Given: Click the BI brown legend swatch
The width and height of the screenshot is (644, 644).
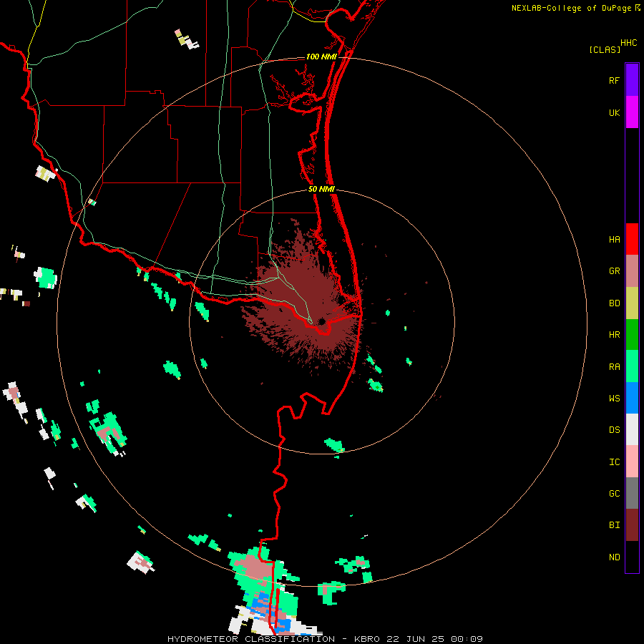Looking at the screenshot, I should coord(632,525).
